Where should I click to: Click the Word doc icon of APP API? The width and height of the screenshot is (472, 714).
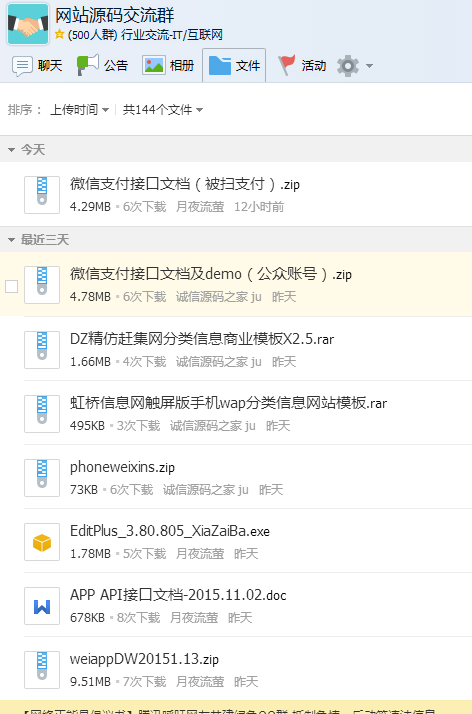(42, 606)
